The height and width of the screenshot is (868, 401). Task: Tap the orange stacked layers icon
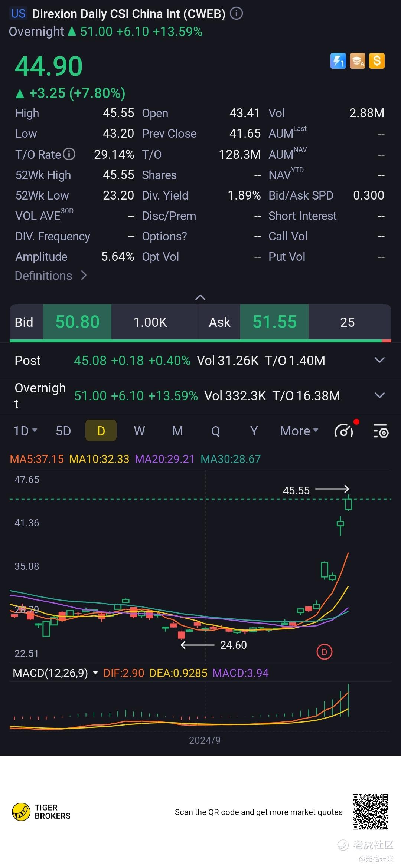pyautogui.click(x=358, y=61)
